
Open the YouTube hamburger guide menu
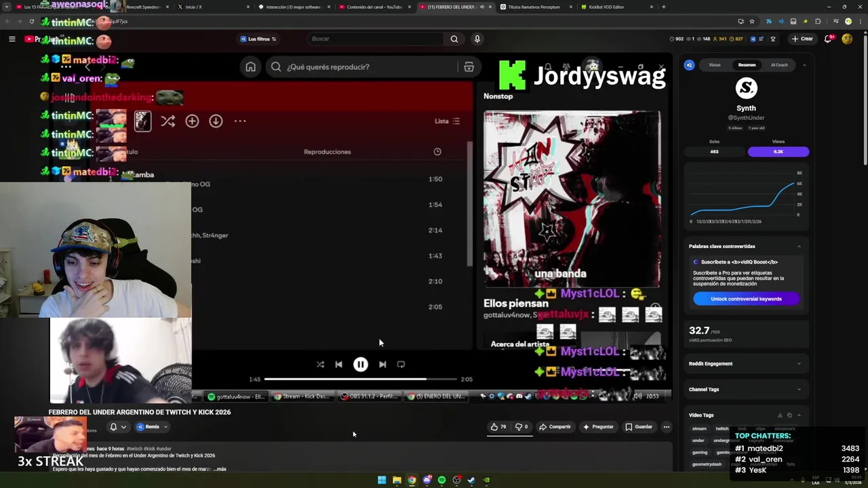(12, 39)
